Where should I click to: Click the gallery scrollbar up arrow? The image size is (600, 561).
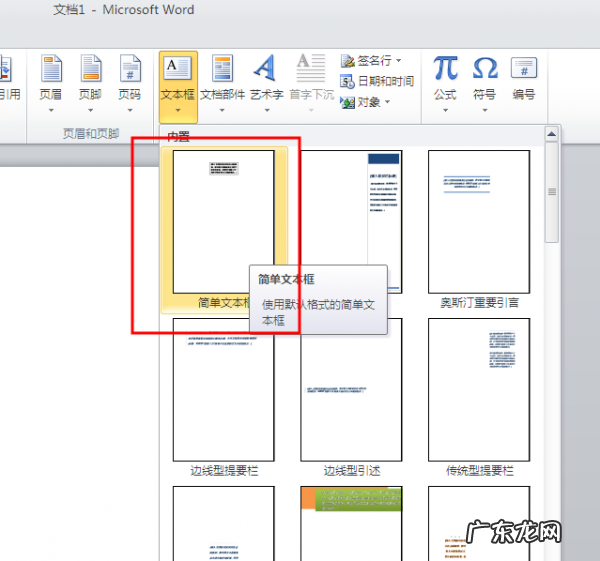551,135
